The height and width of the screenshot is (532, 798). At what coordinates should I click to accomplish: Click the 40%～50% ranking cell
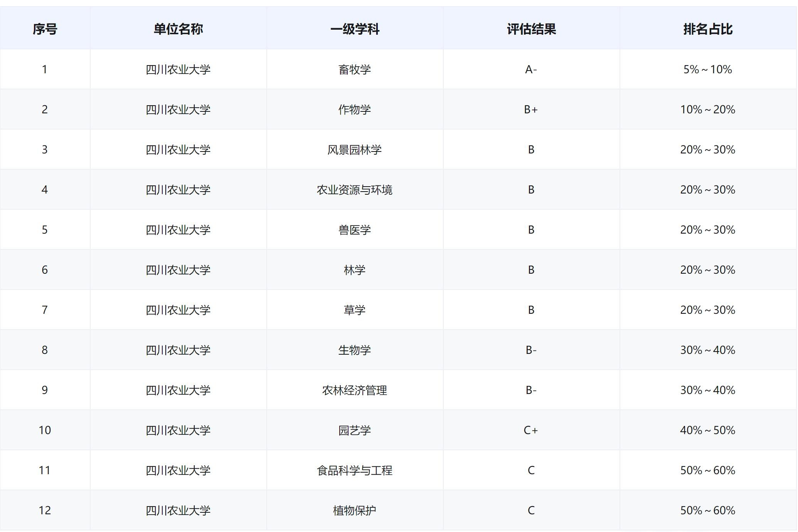pos(708,430)
